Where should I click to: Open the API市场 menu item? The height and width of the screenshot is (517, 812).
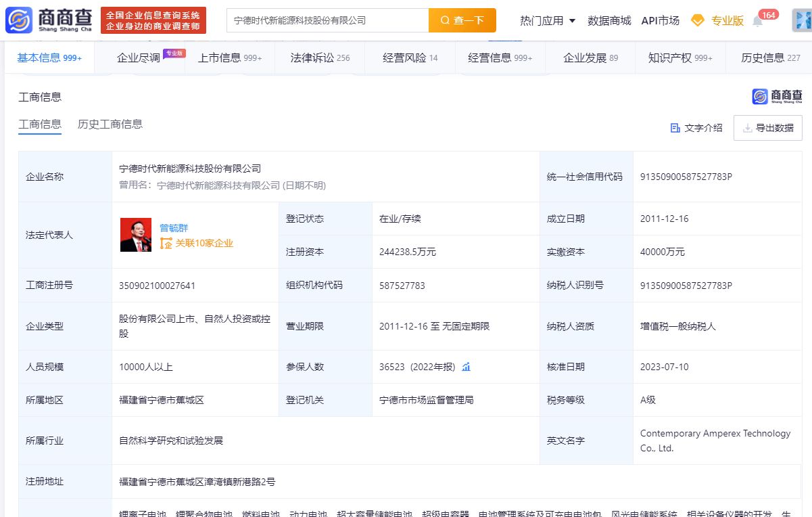[x=661, y=20]
